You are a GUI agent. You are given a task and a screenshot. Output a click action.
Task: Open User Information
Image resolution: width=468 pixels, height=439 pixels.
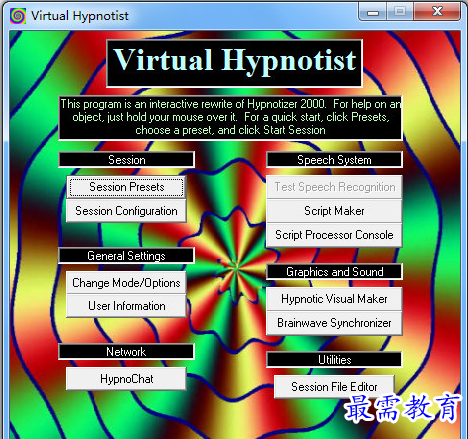point(126,306)
